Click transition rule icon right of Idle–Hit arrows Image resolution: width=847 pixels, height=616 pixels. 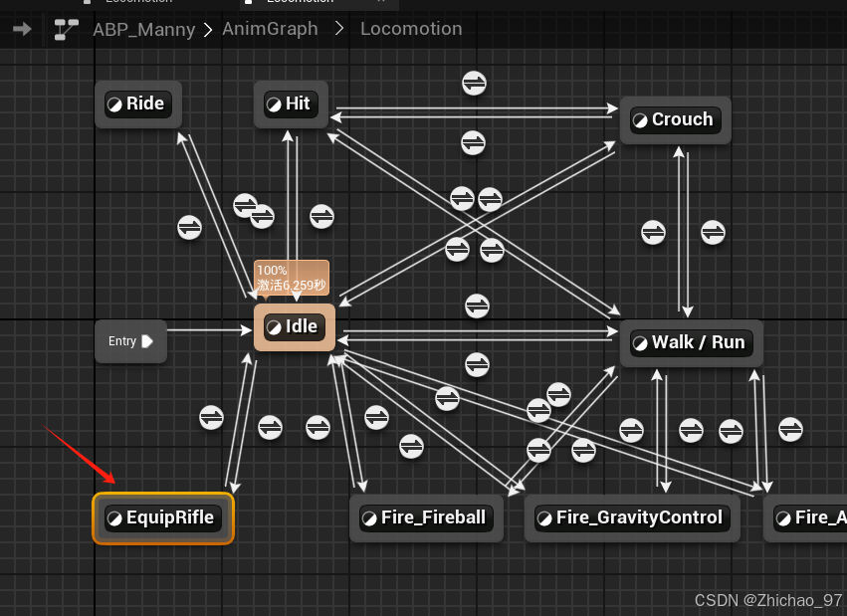(x=321, y=217)
